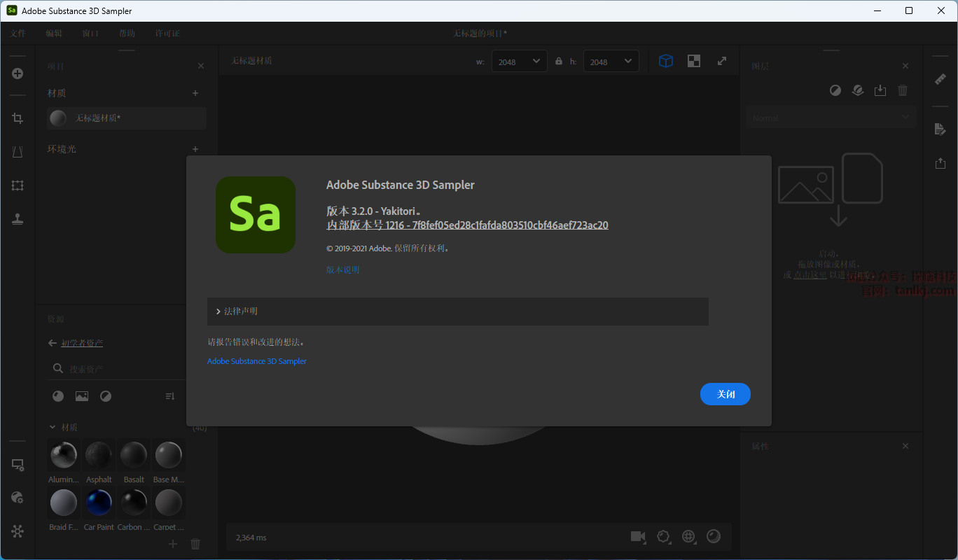Select the Basalt material thumbnail
Image resolution: width=958 pixels, height=560 pixels.
[x=134, y=455]
